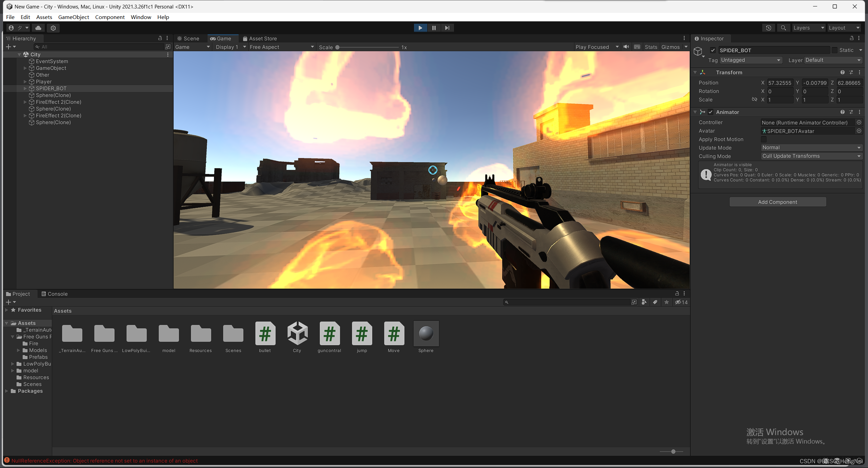Open the Culling Mode dropdown
The height and width of the screenshot is (468, 868).
pos(811,156)
